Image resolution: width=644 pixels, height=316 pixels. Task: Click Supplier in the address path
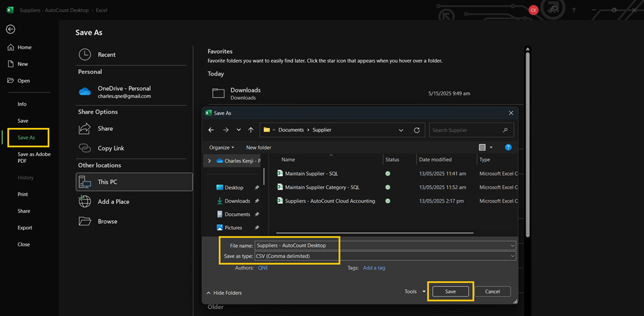[321, 130]
